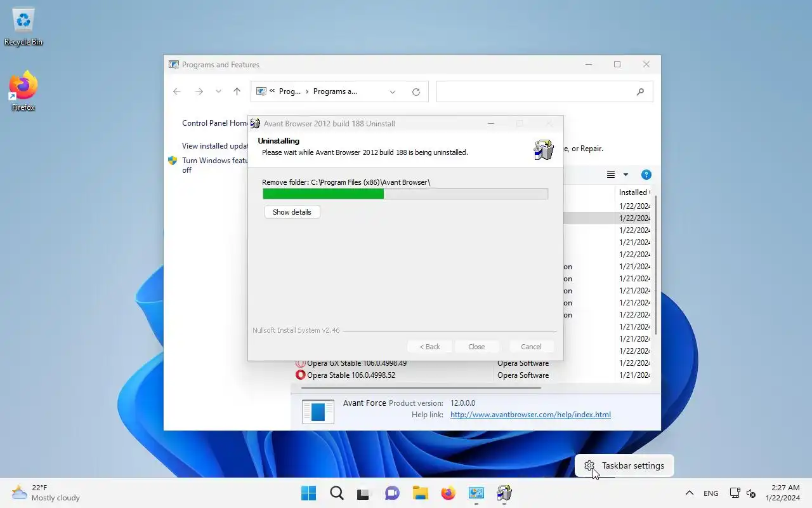Viewport: 812px width, 508px height.
Task: Expand the address bar path dropdown
Action: (392, 91)
